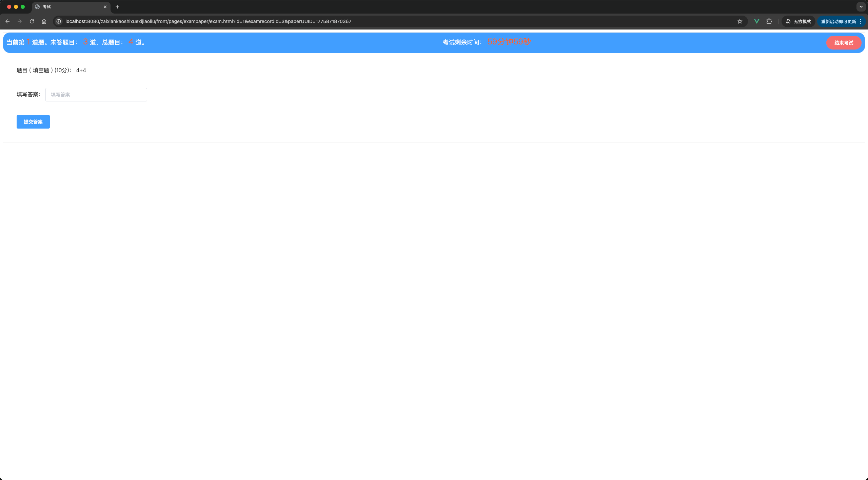Click the remaining time countdown 59分钟59秒
Screen dimensions: 868x480
click(x=509, y=42)
